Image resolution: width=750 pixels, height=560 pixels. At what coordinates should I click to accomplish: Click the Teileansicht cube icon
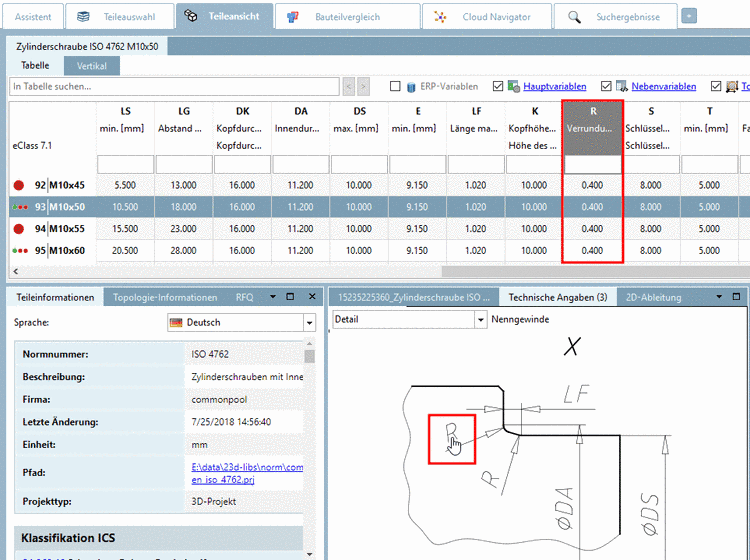(191, 16)
